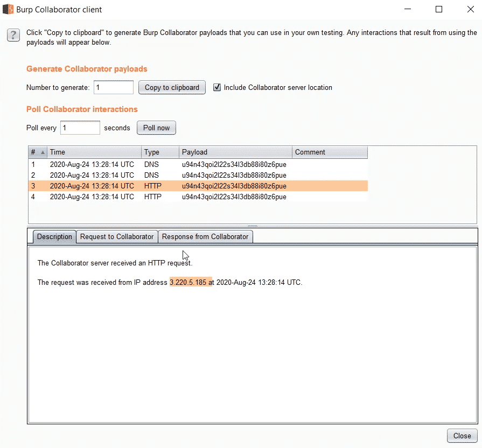Focus the Number to generate field

pyautogui.click(x=114, y=88)
